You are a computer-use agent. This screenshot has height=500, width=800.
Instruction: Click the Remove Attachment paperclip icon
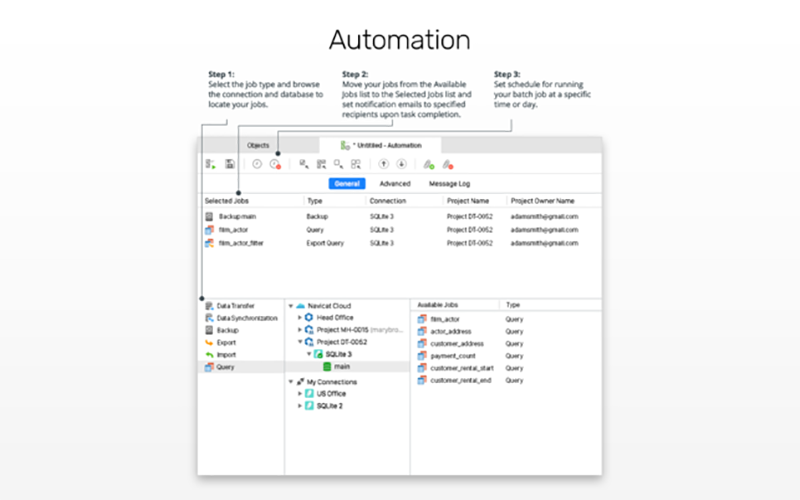tap(448, 164)
